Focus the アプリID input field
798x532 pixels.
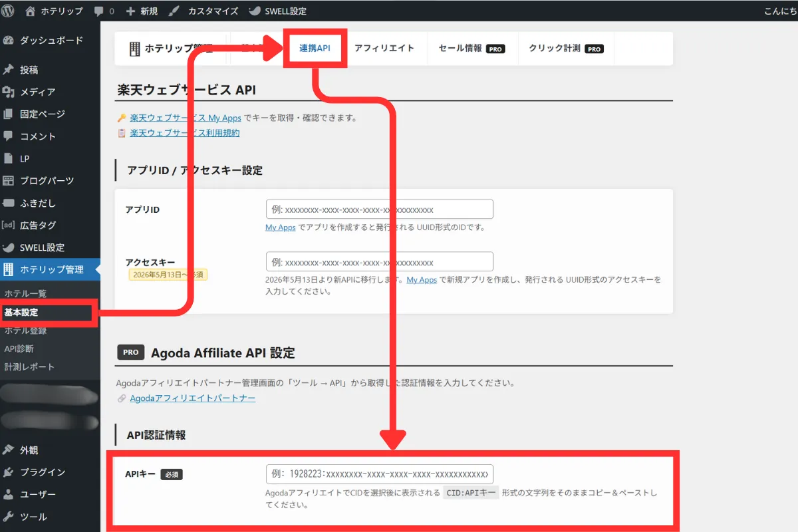point(380,209)
